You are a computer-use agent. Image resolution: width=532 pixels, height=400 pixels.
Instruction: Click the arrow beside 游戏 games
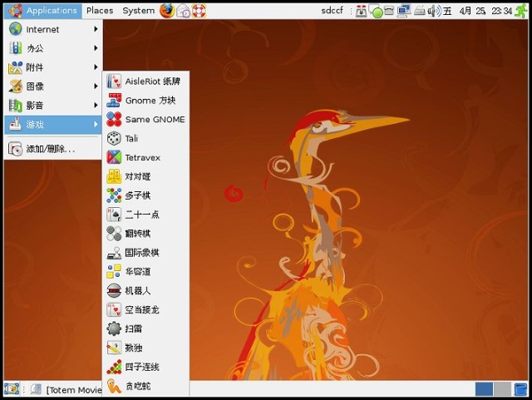[96, 125]
